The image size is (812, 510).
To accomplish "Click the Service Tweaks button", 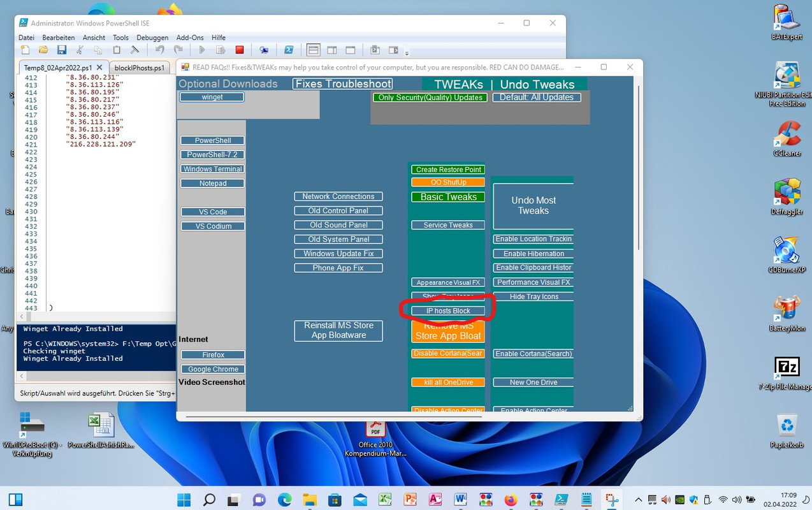I will pos(448,225).
